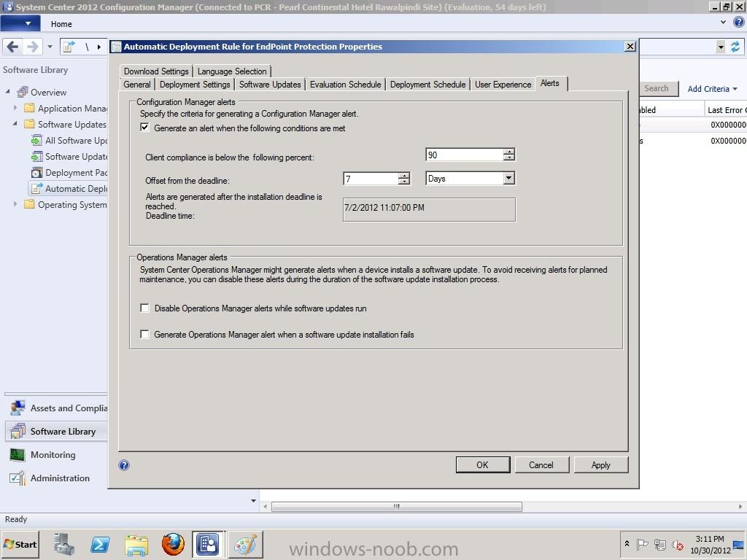This screenshot has height=560, width=747.
Task: Click the Assets and Compliance workspace icon
Action: pyautogui.click(x=18, y=408)
